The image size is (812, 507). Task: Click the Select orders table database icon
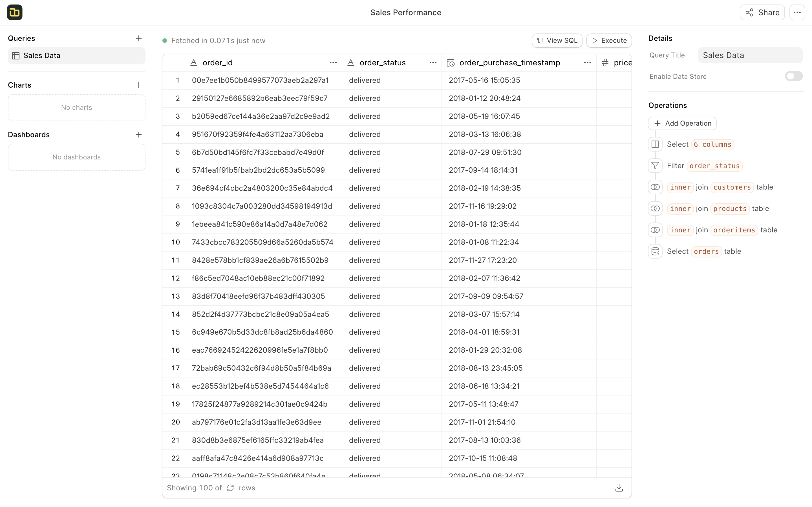(x=655, y=252)
